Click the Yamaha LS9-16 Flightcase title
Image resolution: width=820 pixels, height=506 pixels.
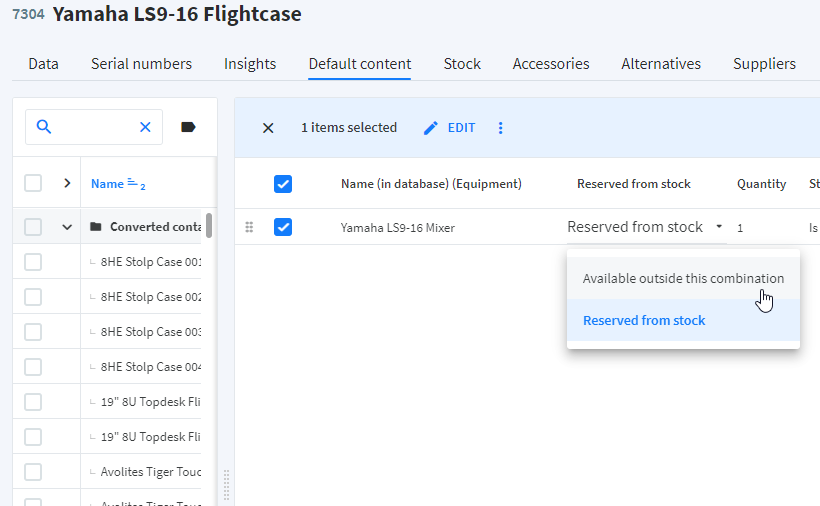point(177,14)
